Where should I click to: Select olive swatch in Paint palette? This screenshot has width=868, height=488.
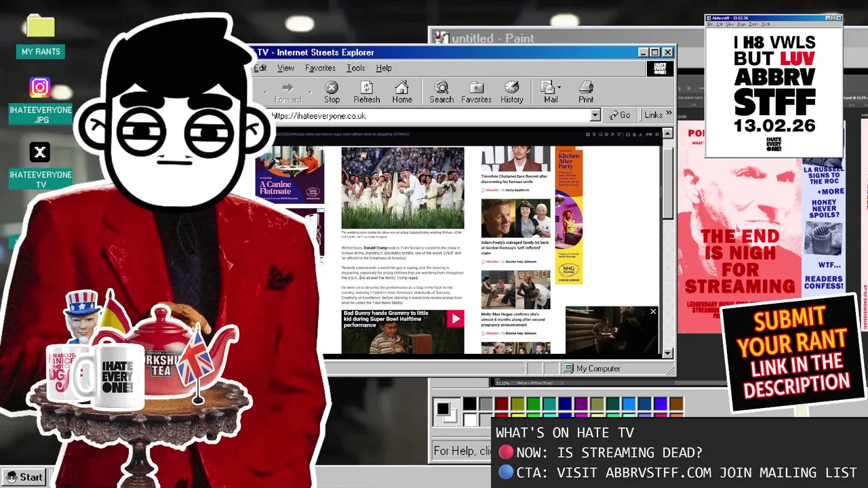coord(518,404)
